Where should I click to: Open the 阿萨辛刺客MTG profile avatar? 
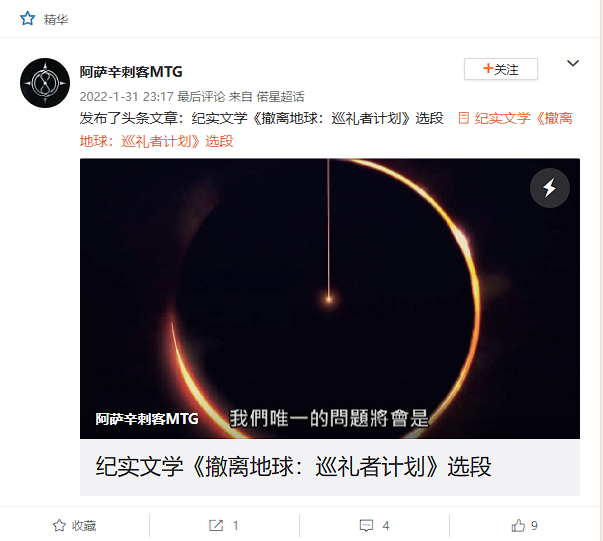45,83
